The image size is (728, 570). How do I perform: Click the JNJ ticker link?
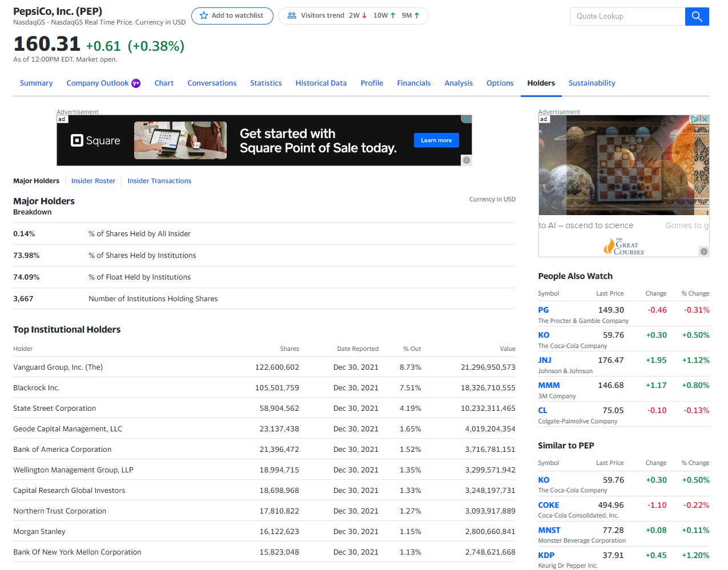tap(545, 360)
